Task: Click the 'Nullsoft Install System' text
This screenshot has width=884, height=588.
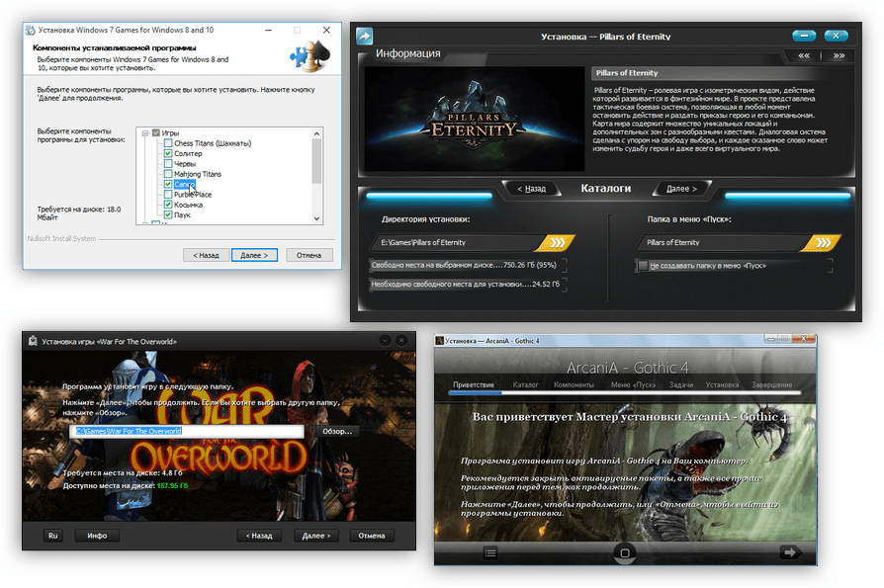Action: (61, 239)
